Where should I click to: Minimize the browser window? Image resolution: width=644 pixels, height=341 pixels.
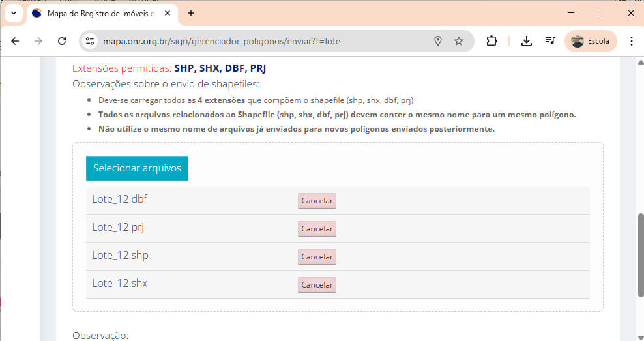pos(571,13)
